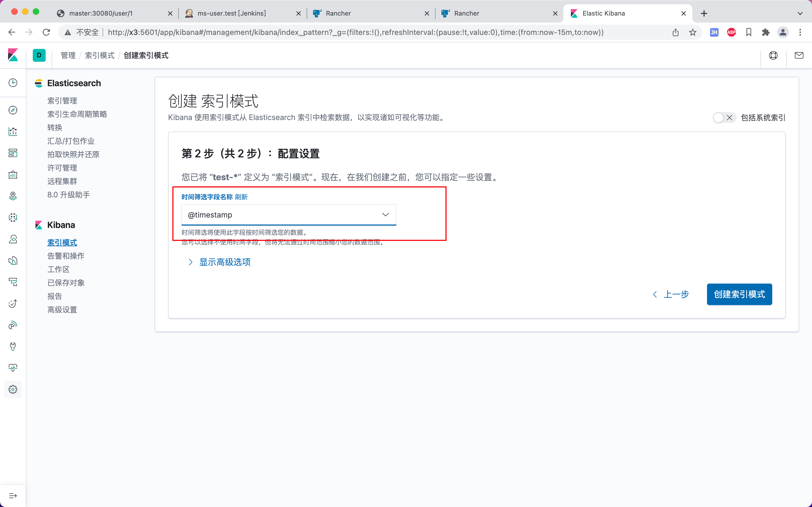Screen dimensions: 812x507
Task: Open 已保存对象 menu item
Action: (x=66, y=283)
